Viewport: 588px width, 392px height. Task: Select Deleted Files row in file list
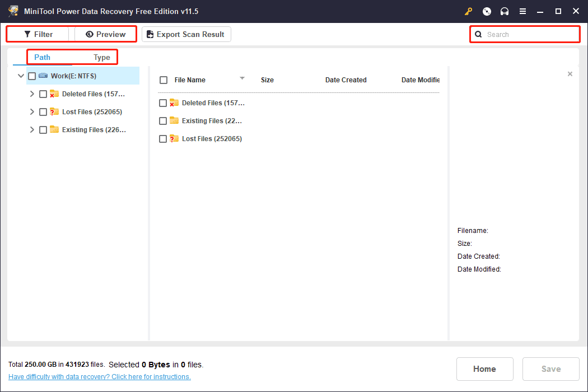[213, 103]
